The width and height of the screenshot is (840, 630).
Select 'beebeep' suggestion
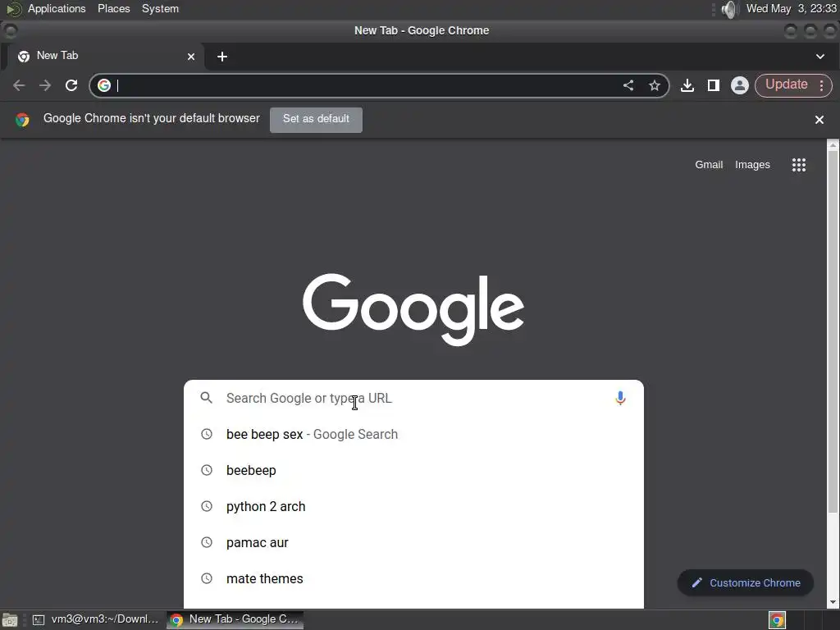413,470
